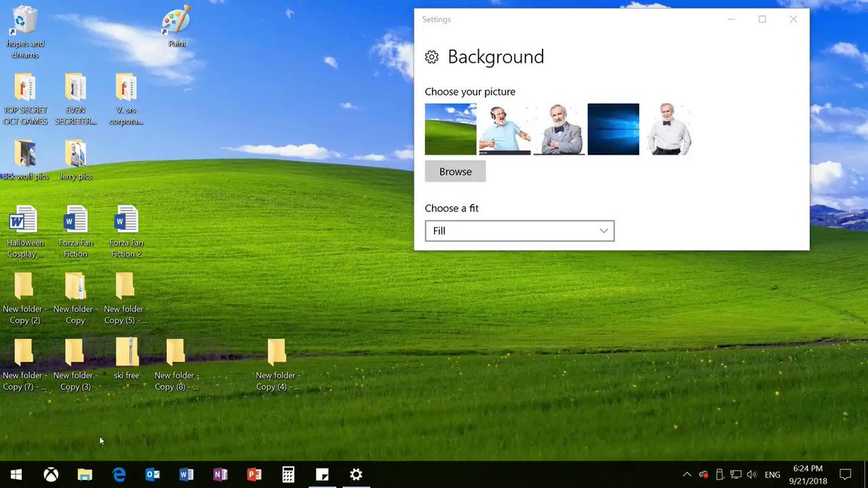Select the Halloween Cosplay Word document

(x=25, y=232)
